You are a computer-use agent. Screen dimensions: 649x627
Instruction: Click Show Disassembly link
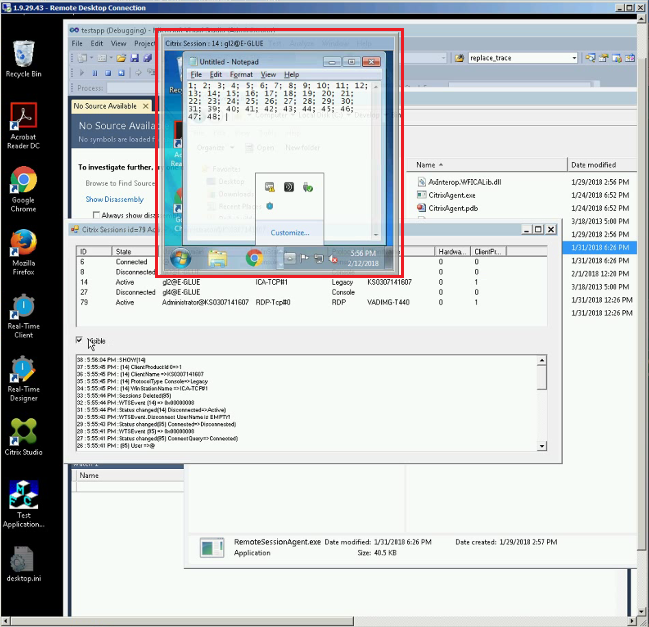[115, 199]
